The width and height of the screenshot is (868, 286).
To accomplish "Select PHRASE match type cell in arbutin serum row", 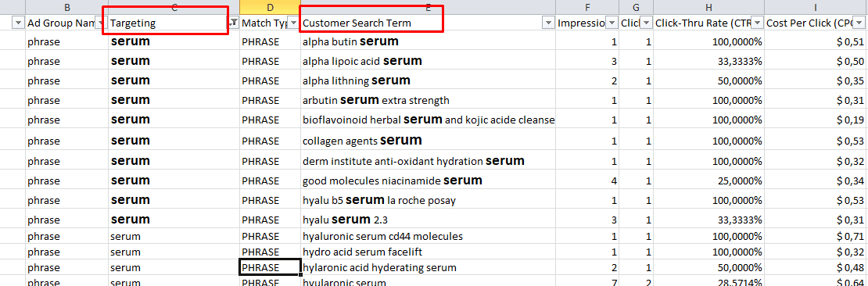I will click(270, 100).
